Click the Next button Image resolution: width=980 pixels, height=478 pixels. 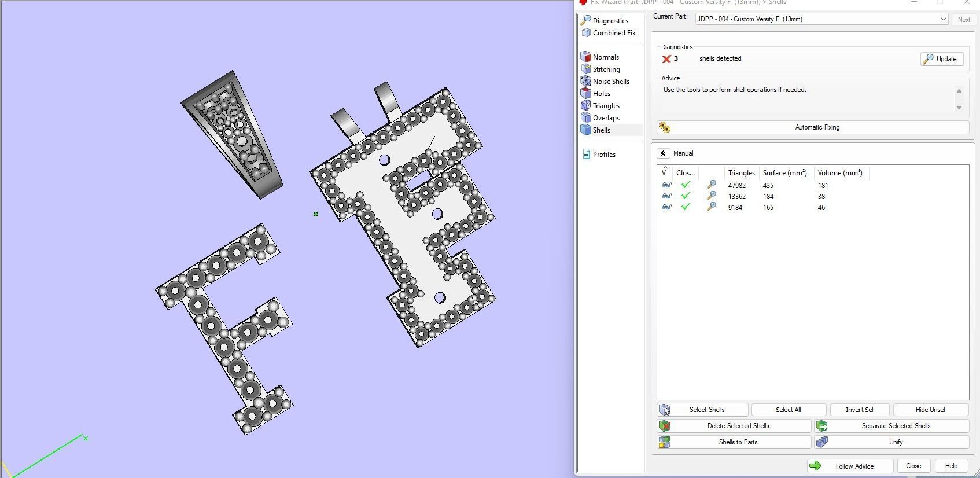964,19
